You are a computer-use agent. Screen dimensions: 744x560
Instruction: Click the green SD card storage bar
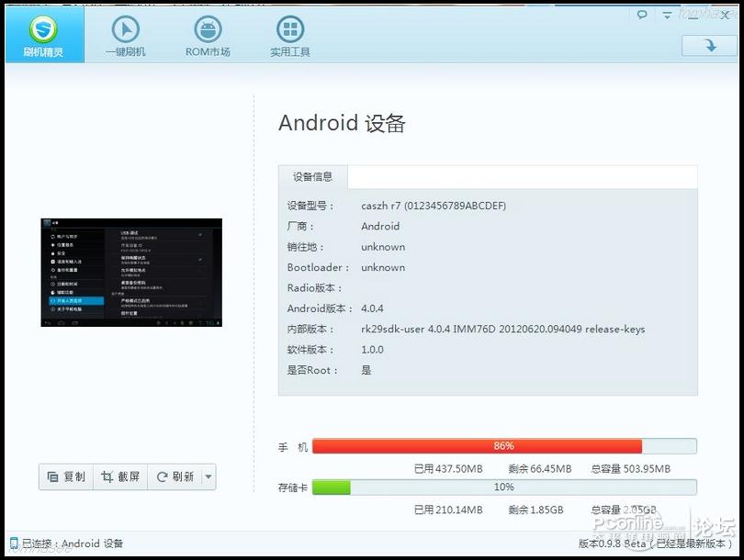332,487
